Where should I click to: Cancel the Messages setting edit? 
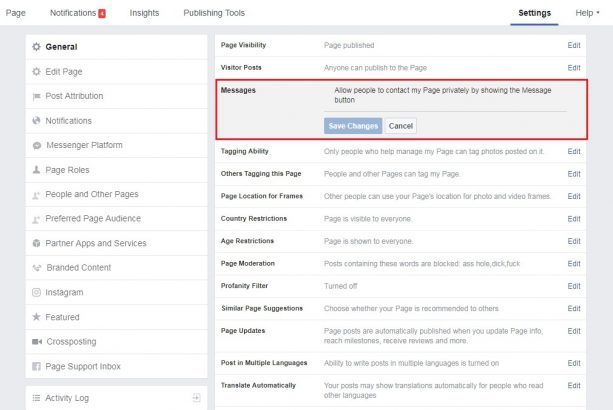pyautogui.click(x=400, y=126)
